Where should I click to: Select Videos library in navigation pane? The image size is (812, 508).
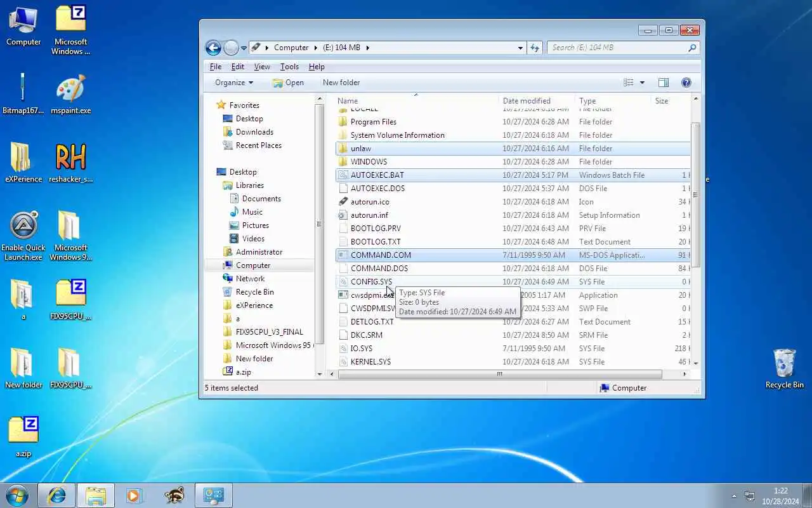point(253,239)
